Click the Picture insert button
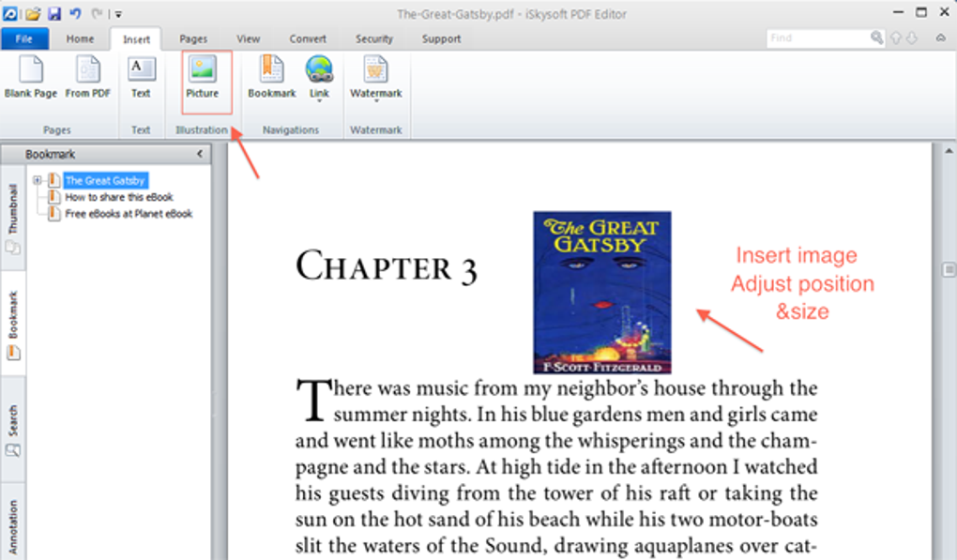 point(203,76)
